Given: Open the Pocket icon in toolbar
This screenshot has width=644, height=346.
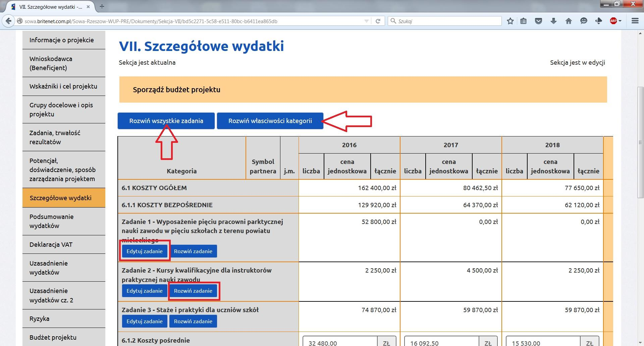Looking at the screenshot, I should 539,21.
